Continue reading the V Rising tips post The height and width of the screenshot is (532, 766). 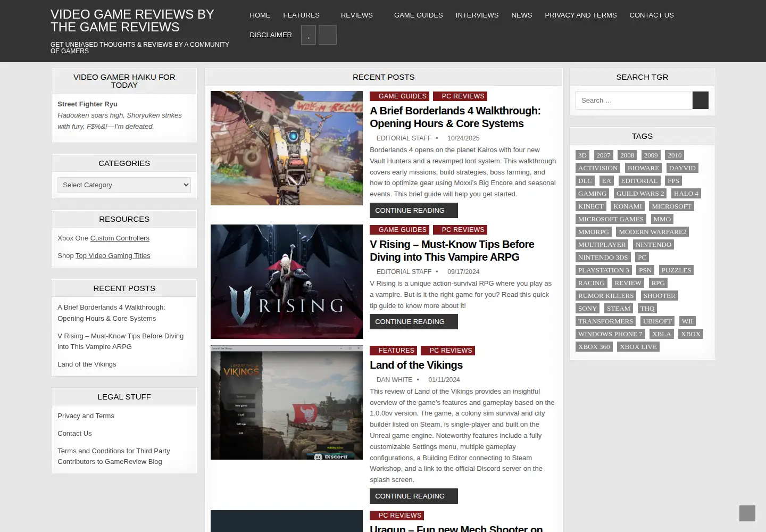414,321
